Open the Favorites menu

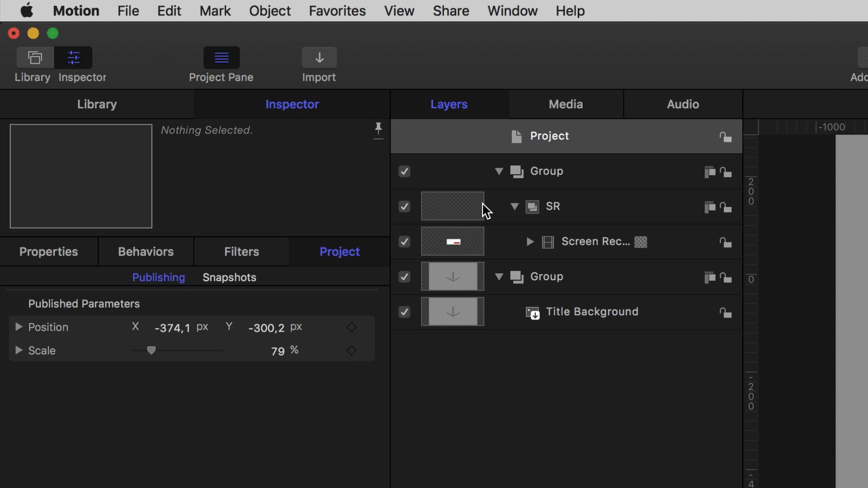click(337, 11)
